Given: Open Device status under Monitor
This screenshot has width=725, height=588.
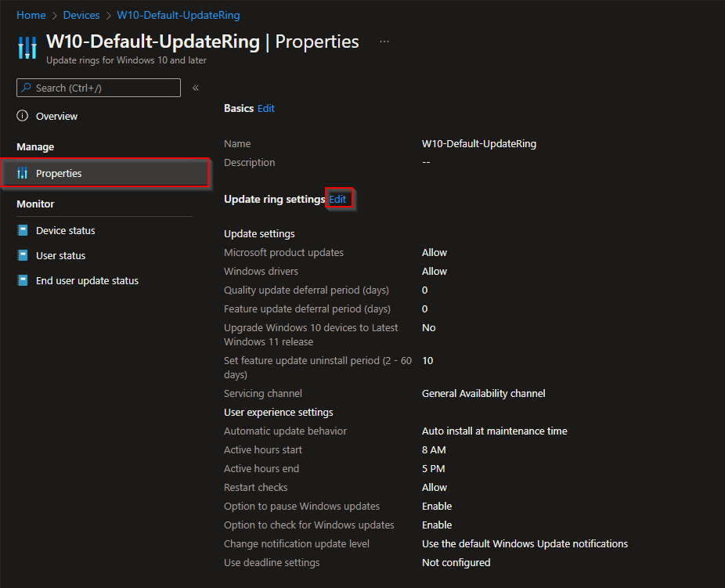Looking at the screenshot, I should [66, 230].
